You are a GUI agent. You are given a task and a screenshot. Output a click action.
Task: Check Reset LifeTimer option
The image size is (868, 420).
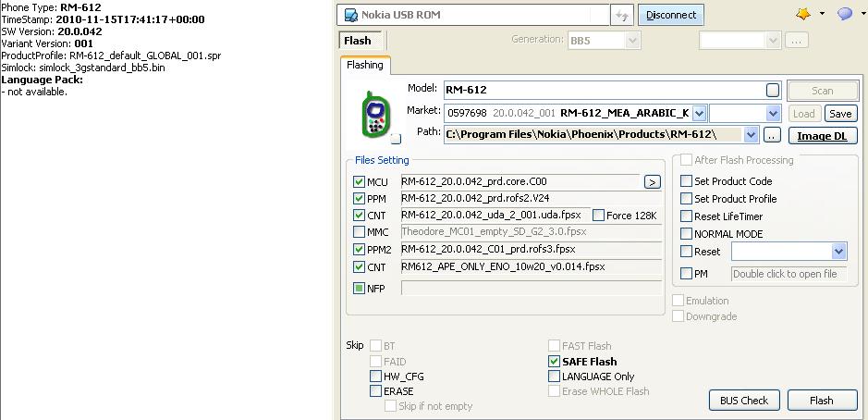tap(687, 216)
